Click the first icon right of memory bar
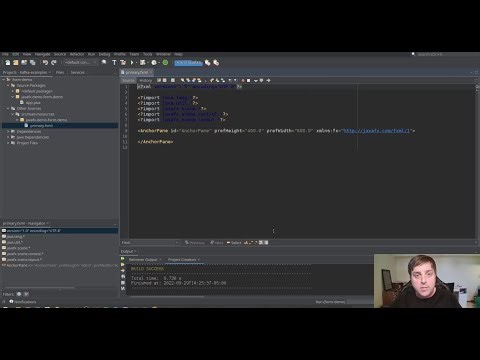The image size is (480, 360). pyautogui.click(x=208, y=62)
